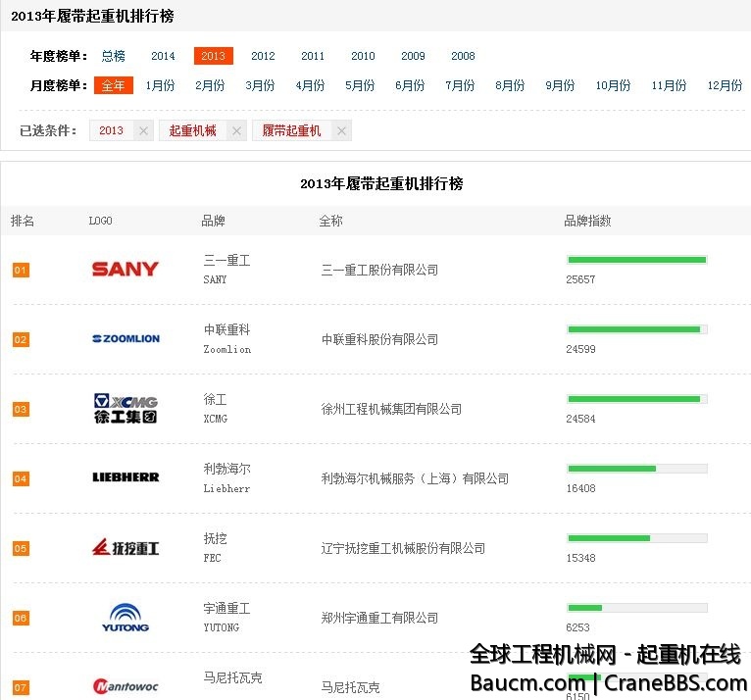Switch to the 2014 yearly ranking
This screenshot has width=751, height=700.
pos(163,56)
